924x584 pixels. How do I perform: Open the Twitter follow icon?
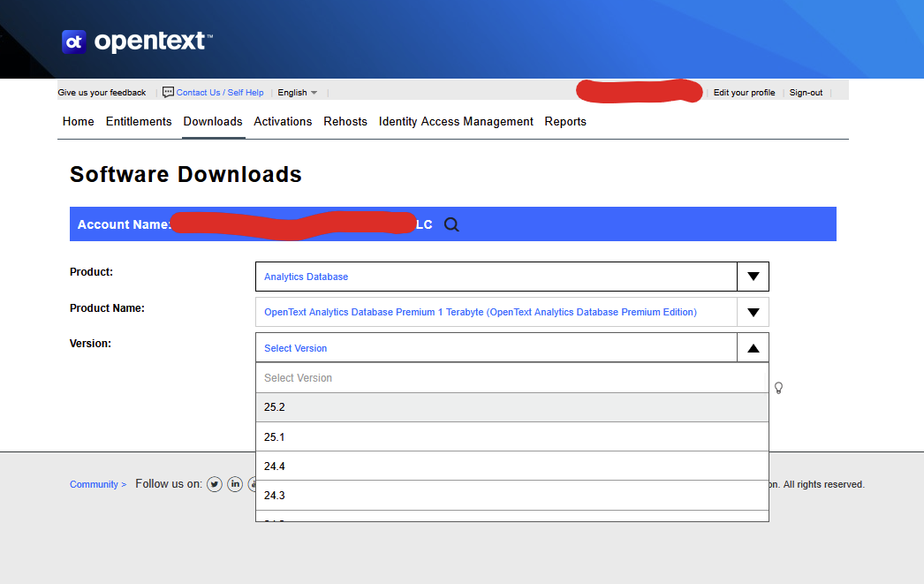(215, 484)
